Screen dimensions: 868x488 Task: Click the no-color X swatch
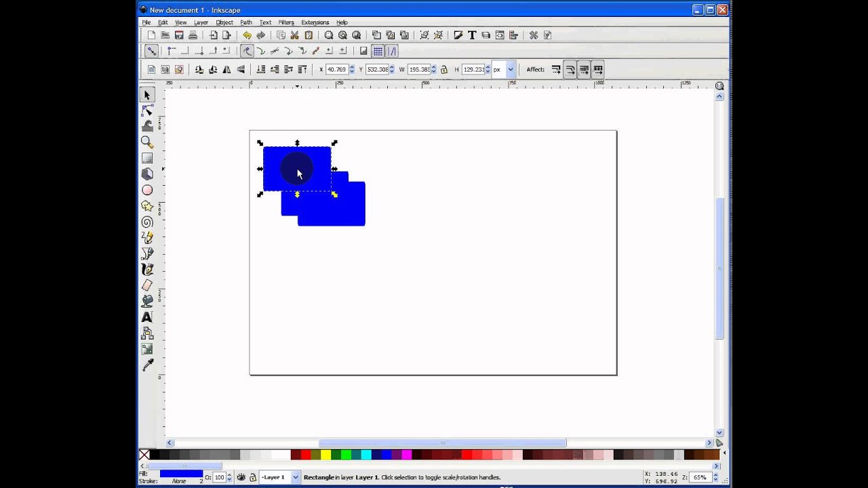(x=144, y=455)
